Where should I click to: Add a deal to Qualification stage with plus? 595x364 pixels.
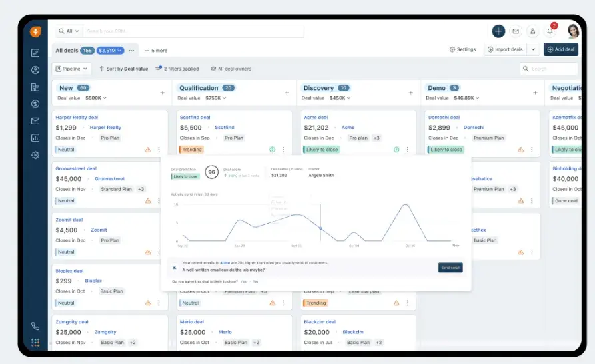click(x=287, y=92)
